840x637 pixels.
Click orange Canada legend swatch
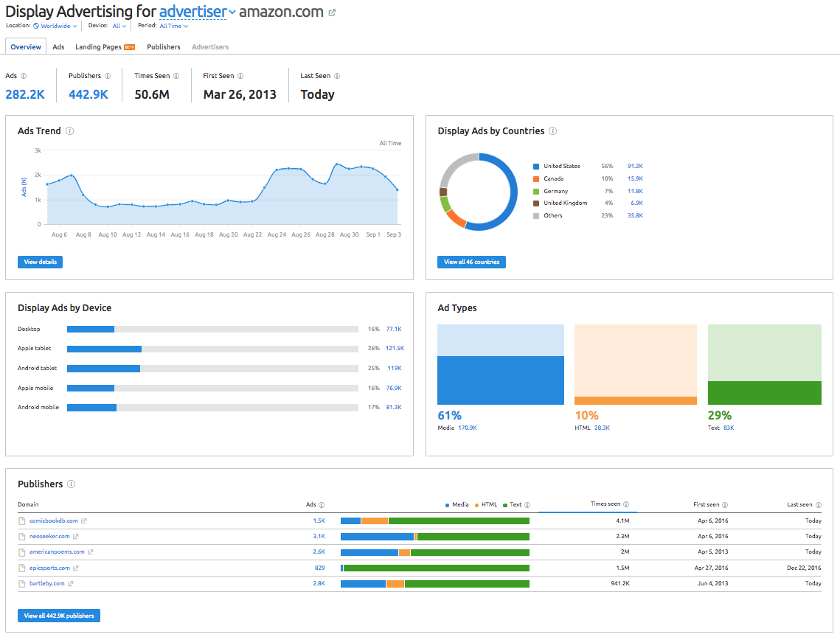tap(536, 179)
